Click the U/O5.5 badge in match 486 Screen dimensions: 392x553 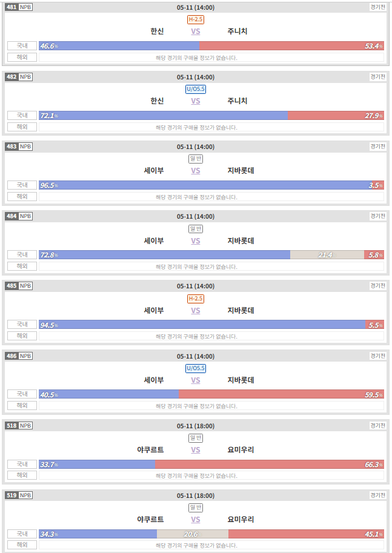point(196,368)
